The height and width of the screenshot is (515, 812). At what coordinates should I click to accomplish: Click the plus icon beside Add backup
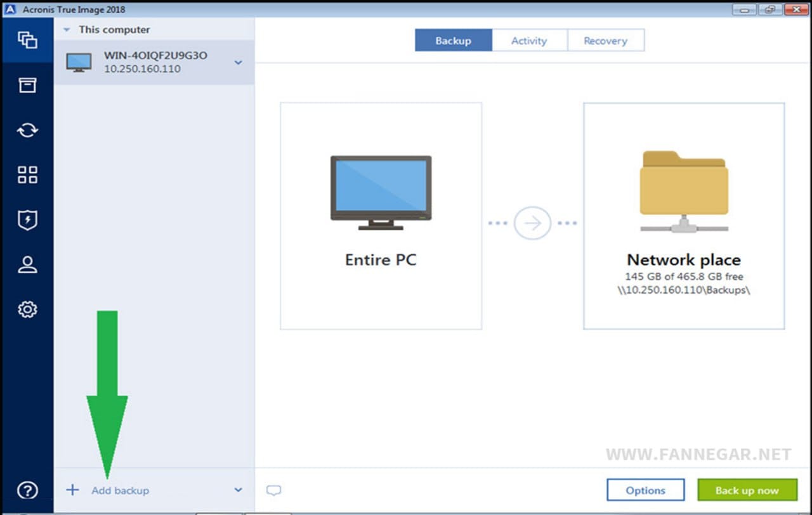(73, 490)
